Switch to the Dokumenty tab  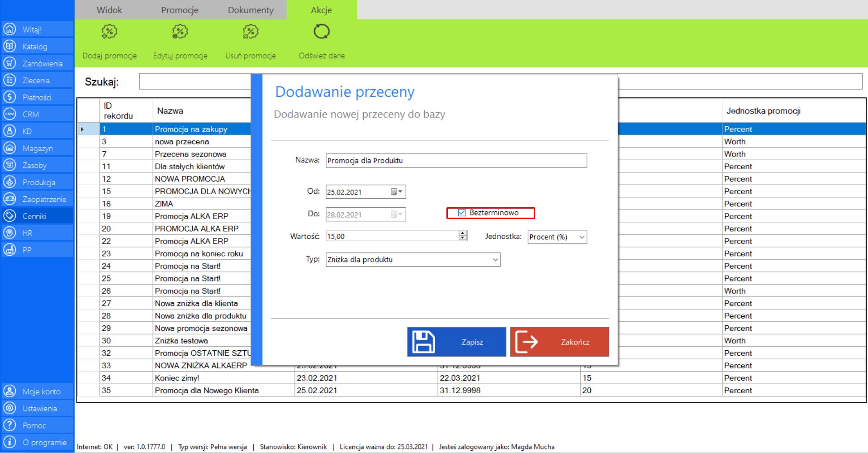tap(251, 10)
